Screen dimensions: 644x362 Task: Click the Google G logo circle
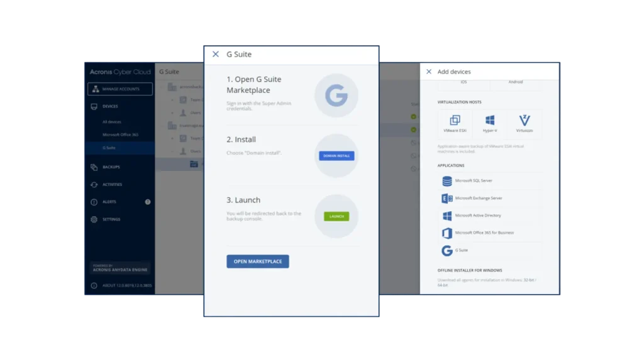point(336,96)
